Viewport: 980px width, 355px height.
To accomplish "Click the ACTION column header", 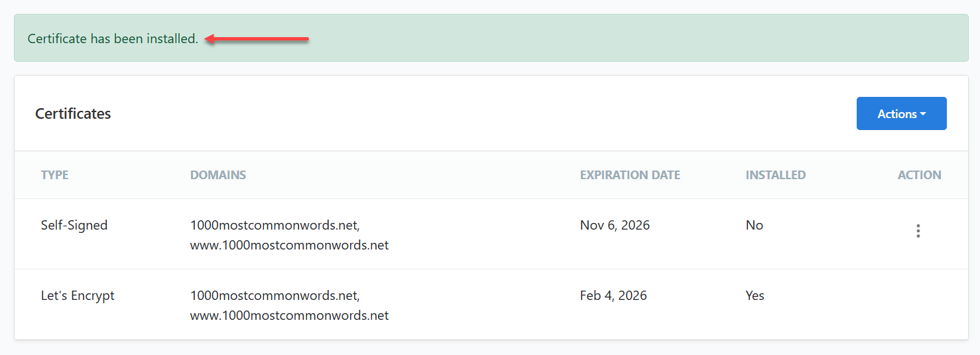I will click(x=919, y=175).
